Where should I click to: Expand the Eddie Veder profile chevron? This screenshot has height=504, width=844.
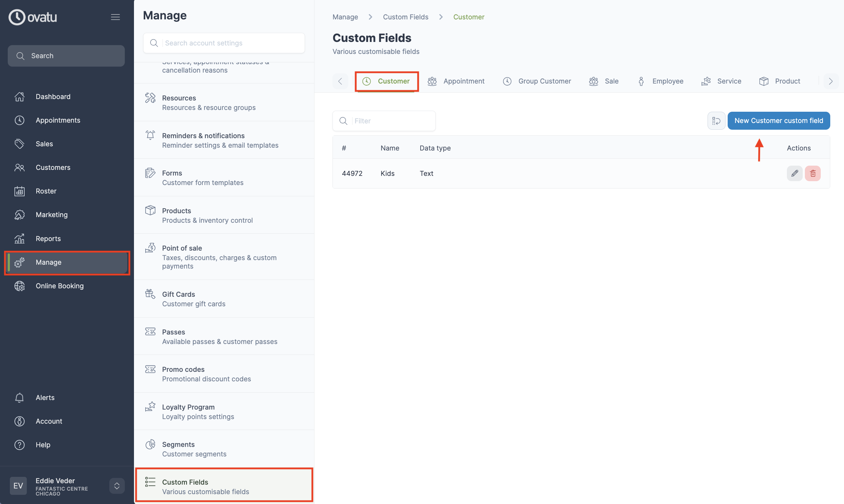pyautogui.click(x=116, y=486)
